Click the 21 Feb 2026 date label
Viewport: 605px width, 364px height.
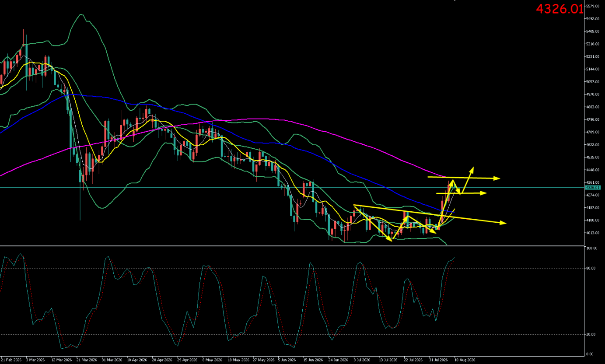click(x=10, y=360)
